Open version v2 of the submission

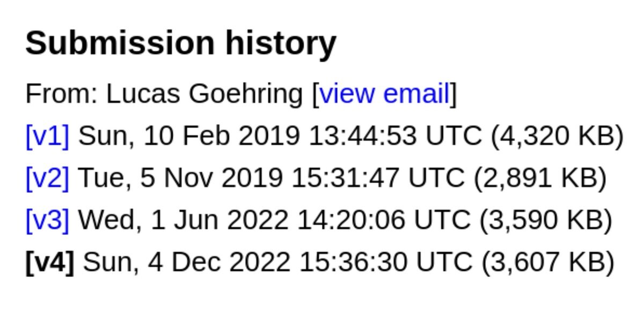click(47, 178)
